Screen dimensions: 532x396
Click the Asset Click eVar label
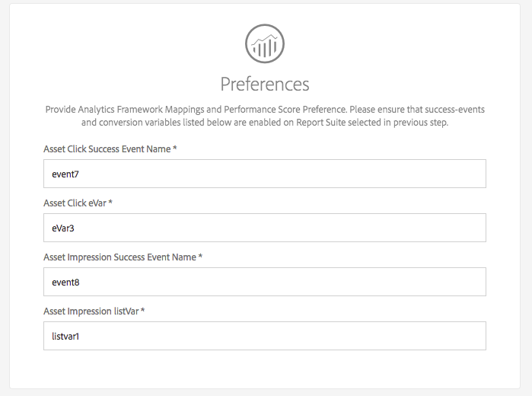pos(75,203)
